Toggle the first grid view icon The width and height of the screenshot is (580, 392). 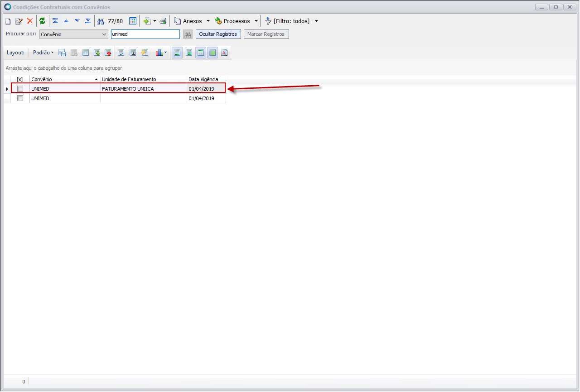[177, 53]
